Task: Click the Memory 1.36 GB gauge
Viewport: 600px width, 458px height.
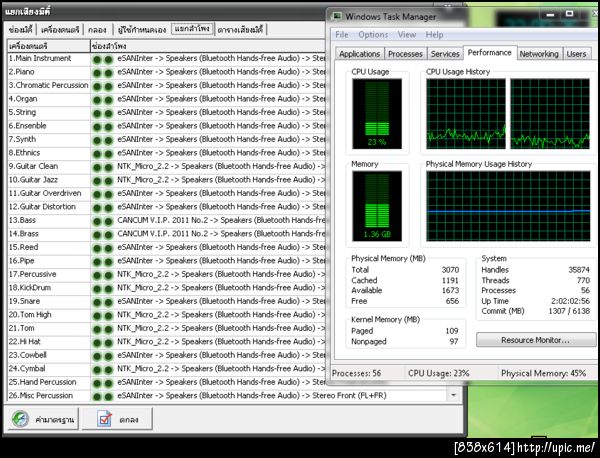Action: tap(377, 206)
